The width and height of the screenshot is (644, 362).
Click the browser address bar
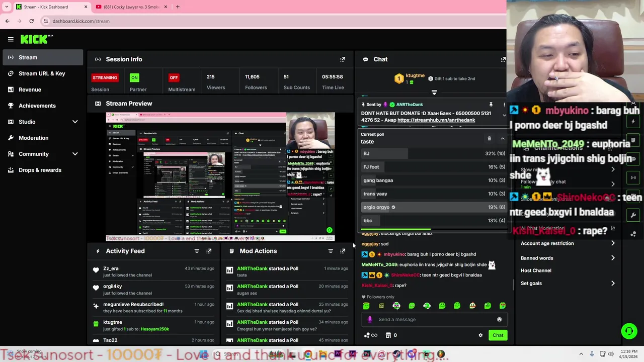pos(272,21)
